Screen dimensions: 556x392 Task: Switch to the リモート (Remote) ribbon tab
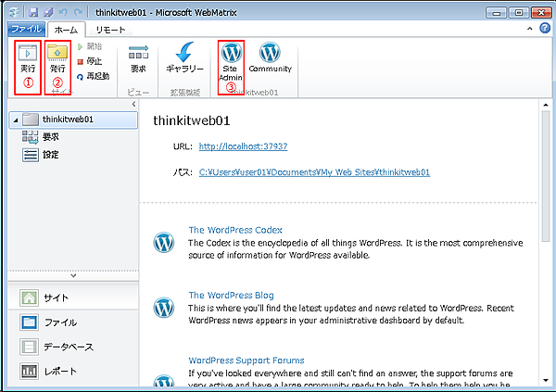[x=112, y=30]
